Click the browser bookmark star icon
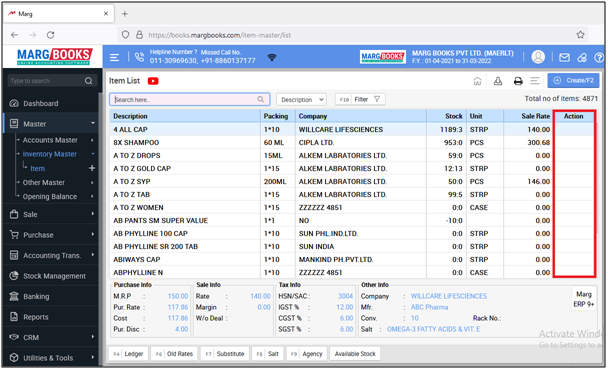Image resolution: width=608 pixels, height=369 pixels. (580, 35)
